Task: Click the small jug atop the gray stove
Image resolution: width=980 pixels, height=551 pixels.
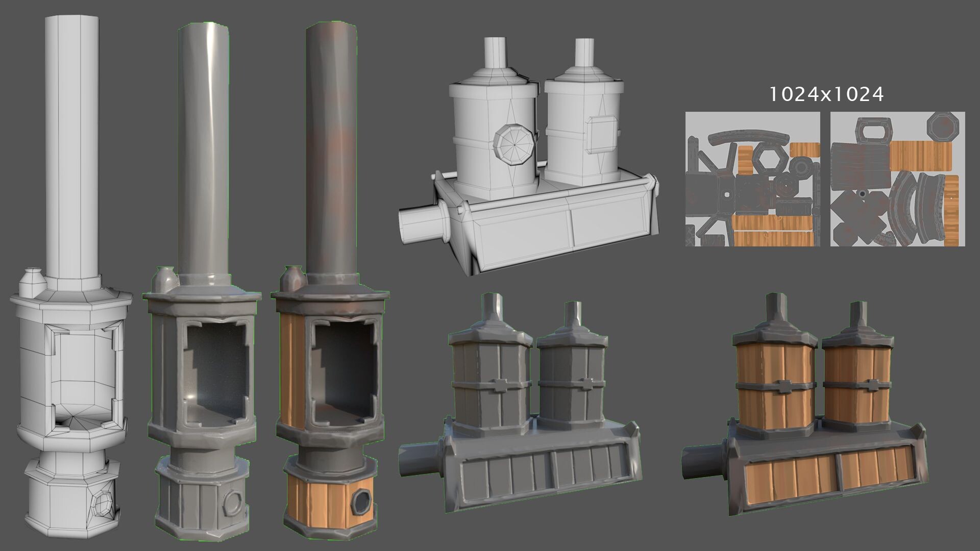Action: [165, 280]
